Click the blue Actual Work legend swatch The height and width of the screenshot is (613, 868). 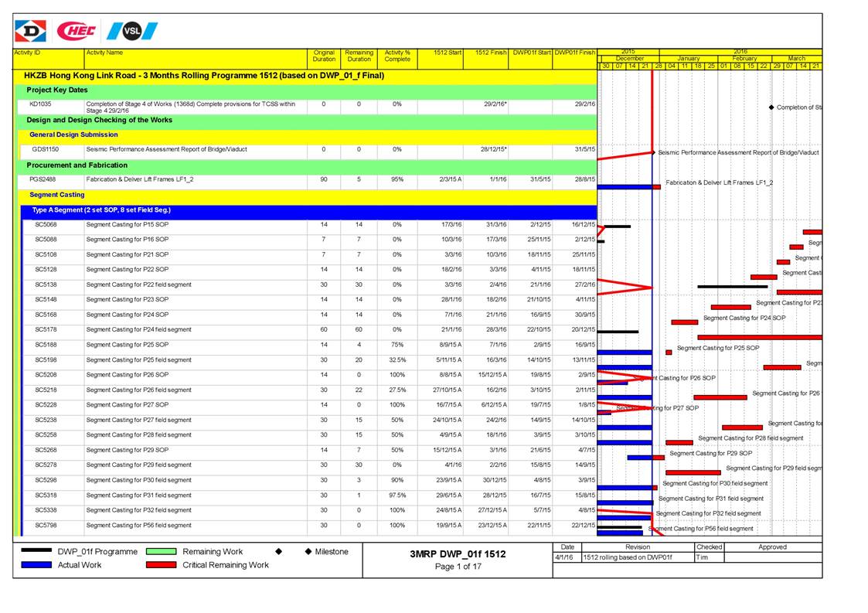point(36,565)
